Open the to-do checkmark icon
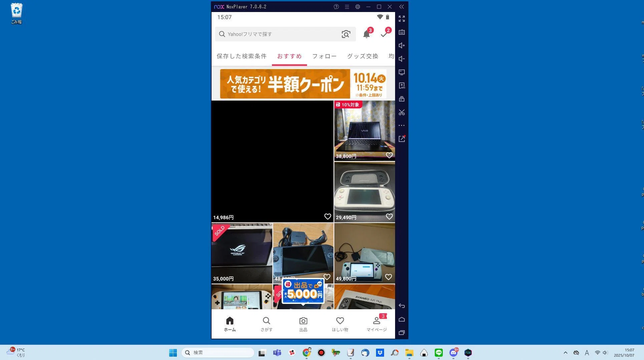This screenshot has height=360, width=644. 384,34
